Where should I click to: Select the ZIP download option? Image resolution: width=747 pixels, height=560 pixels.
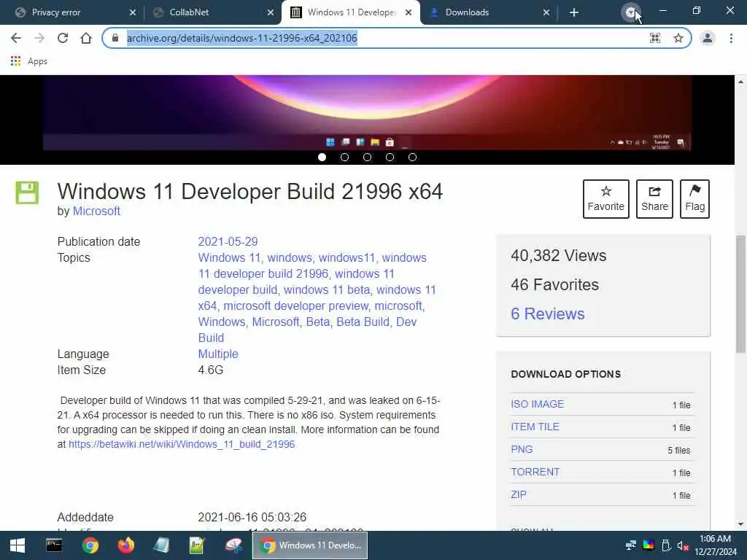click(x=519, y=494)
